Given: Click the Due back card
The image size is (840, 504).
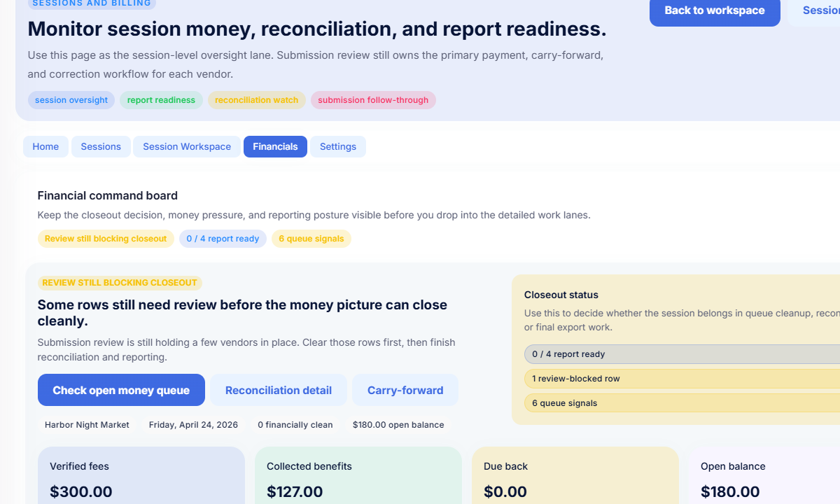Looking at the screenshot, I should coord(575,476).
